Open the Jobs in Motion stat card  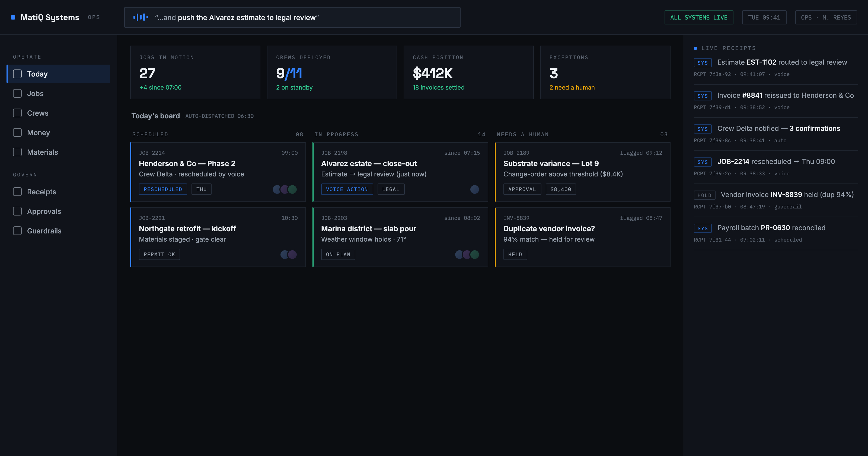pos(195,72)
